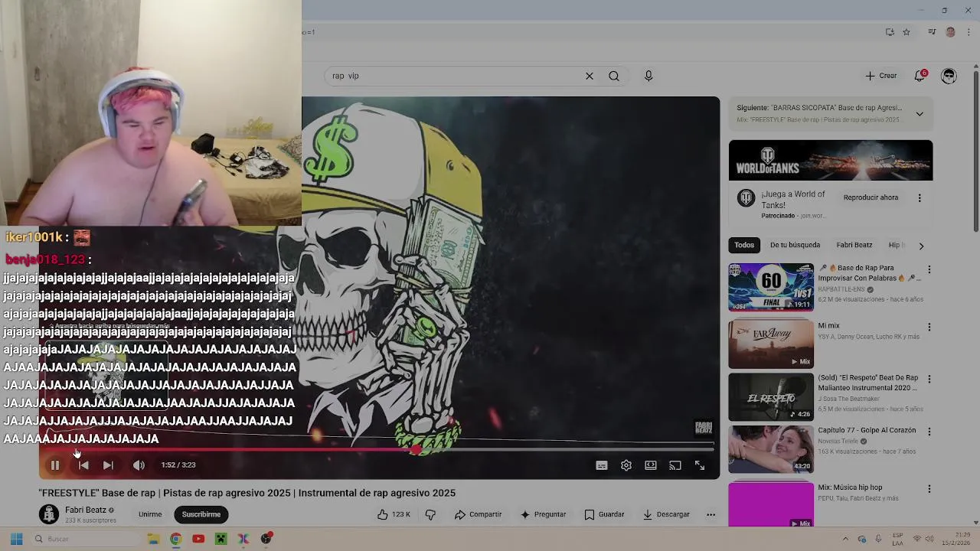Open the player settings gear
Viewport: 980px width, 551px height.
point(626,465)
